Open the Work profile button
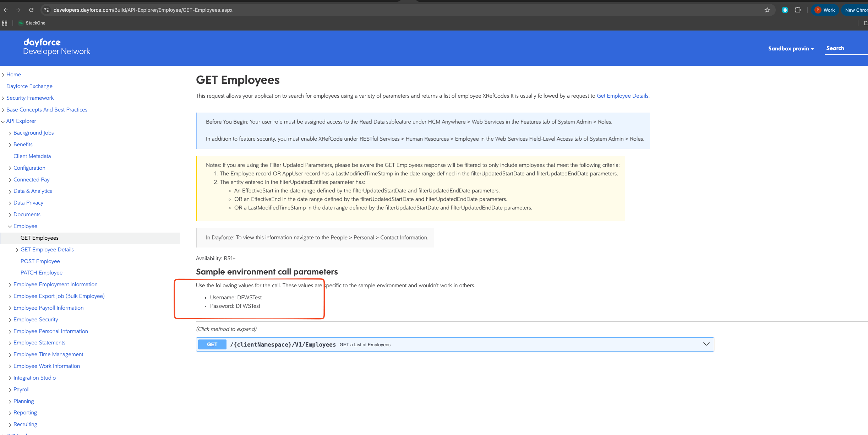This screenshot has height=435, width=868. tap(825, 10)
